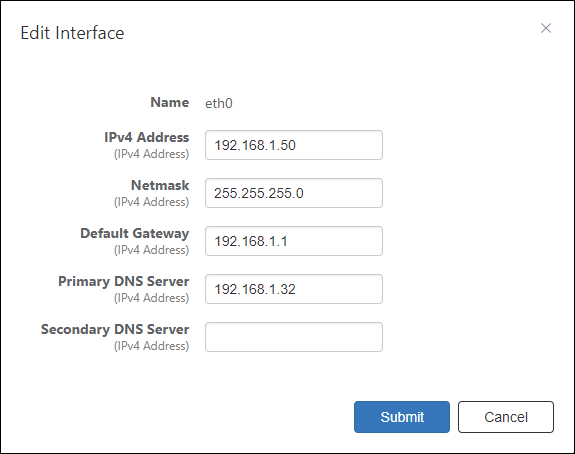Select the Netmask field with 255.255.255.0
The width and height of the screenshot is (575, 454).
pyautogui.click(x=294, y=193)
